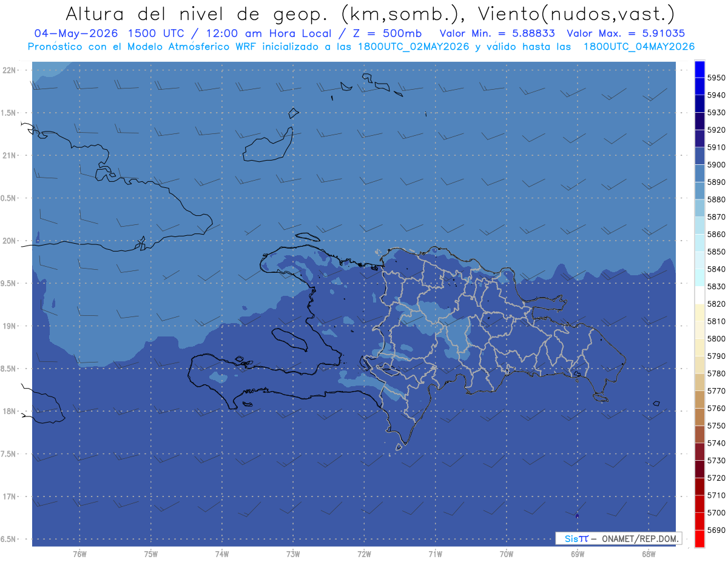Click the 5950 bright blue legend swatch
This screenshot has height=562, width=728.
click(x=699, y=70)
